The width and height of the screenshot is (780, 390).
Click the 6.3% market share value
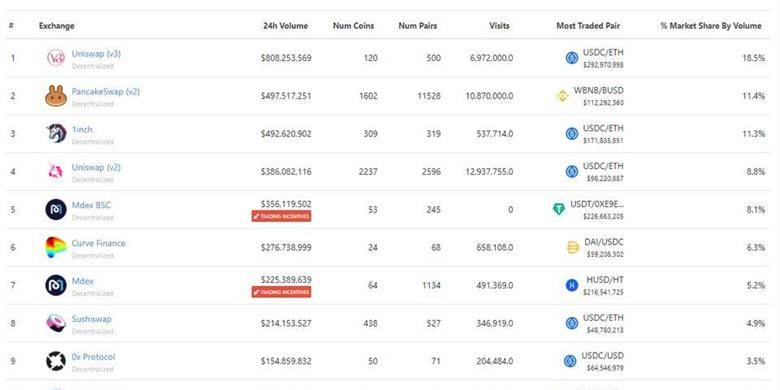click(x=756, y=248)
